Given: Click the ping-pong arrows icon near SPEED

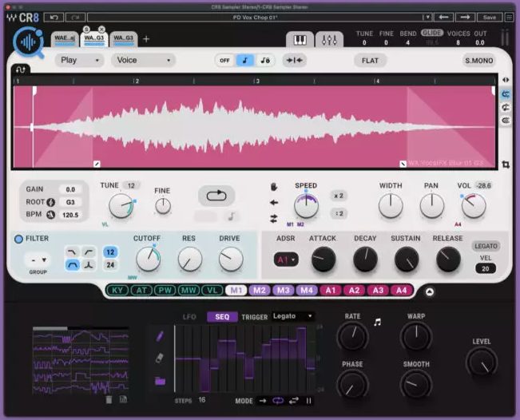Looking at the screenshot, I should pos(274,219).
